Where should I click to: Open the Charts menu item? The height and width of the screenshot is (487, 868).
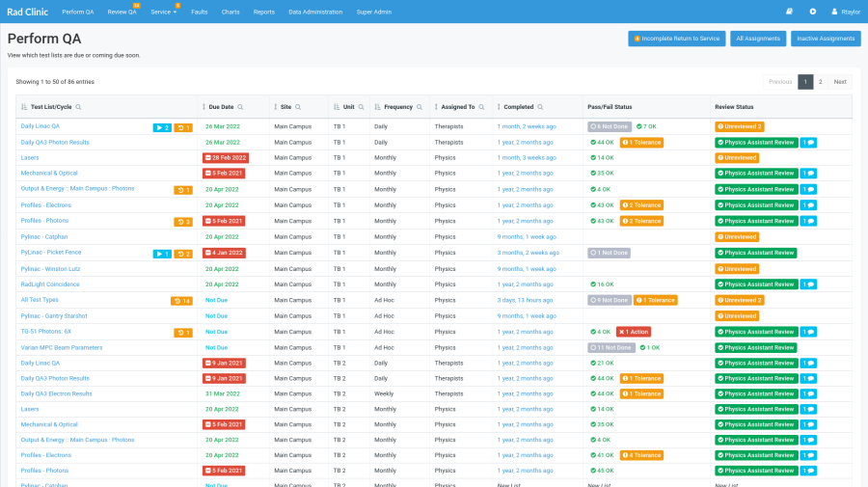pos(231,12)
